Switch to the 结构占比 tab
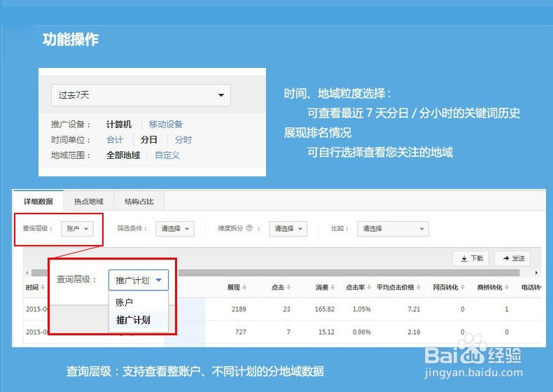The image size is (553, 392). click(x=139, y=201)
